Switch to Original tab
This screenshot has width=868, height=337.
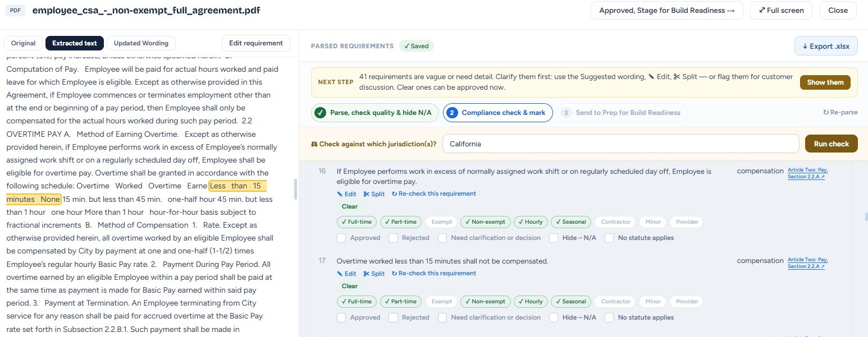pyautogui.click(x=23, y=43)
